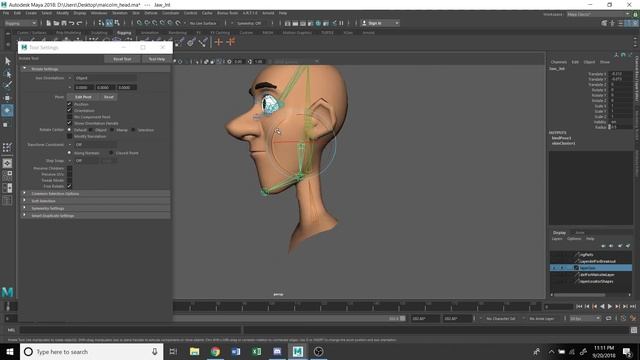Viewport: 640px width, 360px height.
Task: Select the highlighted blue layer row
Action: point(591,268)
